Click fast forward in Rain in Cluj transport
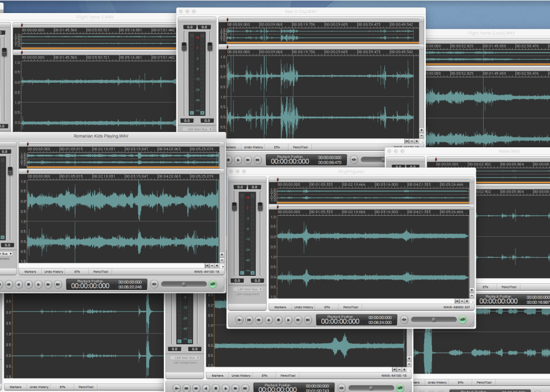 tap(248, 160)
